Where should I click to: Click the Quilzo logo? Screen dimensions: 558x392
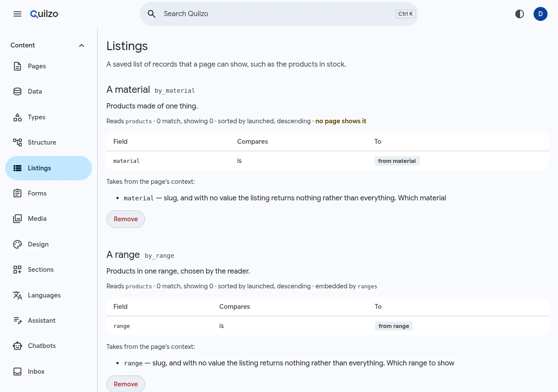(x=44, y=14)
